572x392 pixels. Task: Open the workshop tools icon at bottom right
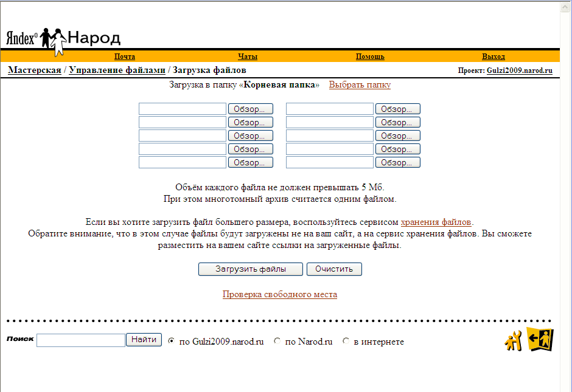(513, 340)
